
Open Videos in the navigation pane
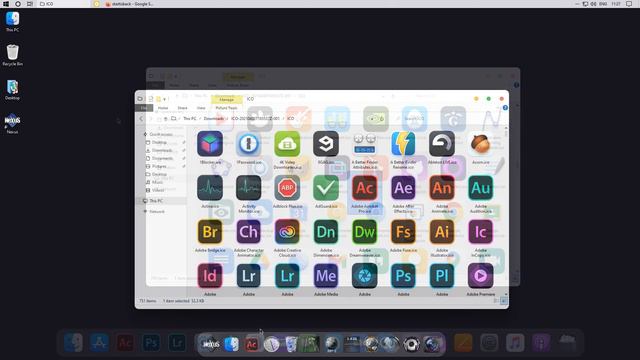pyautogui.click(x=158, y=190)
